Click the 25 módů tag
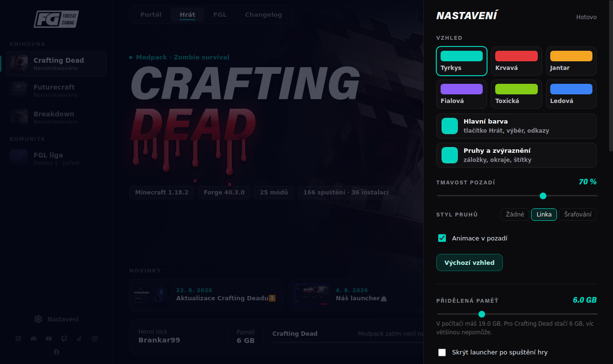The height and width of the screenshot is (364, 613). pos(274,193)
